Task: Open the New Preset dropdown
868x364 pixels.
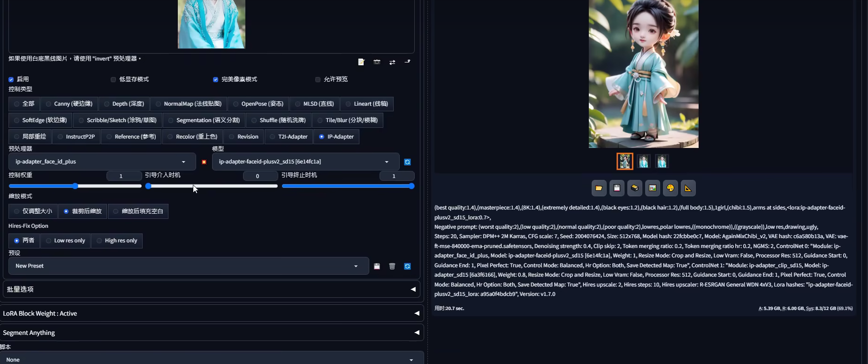Action: tap(189, 266)
